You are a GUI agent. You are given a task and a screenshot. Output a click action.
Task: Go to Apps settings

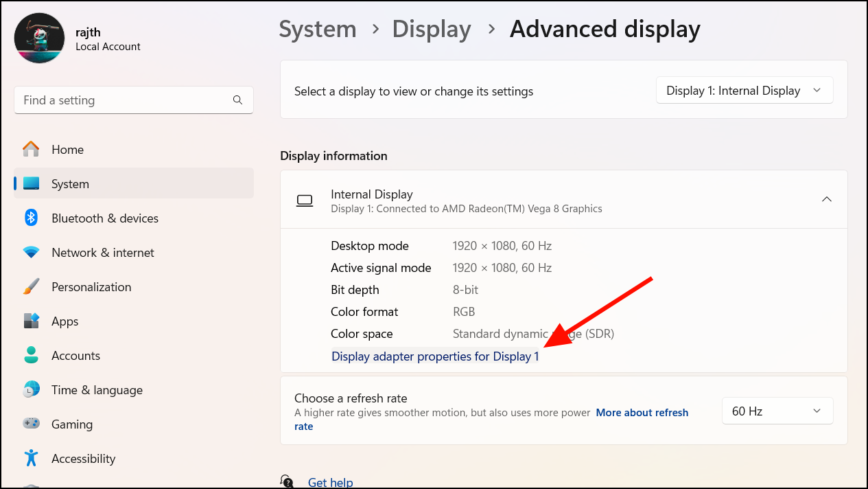(x=64, y=321)
